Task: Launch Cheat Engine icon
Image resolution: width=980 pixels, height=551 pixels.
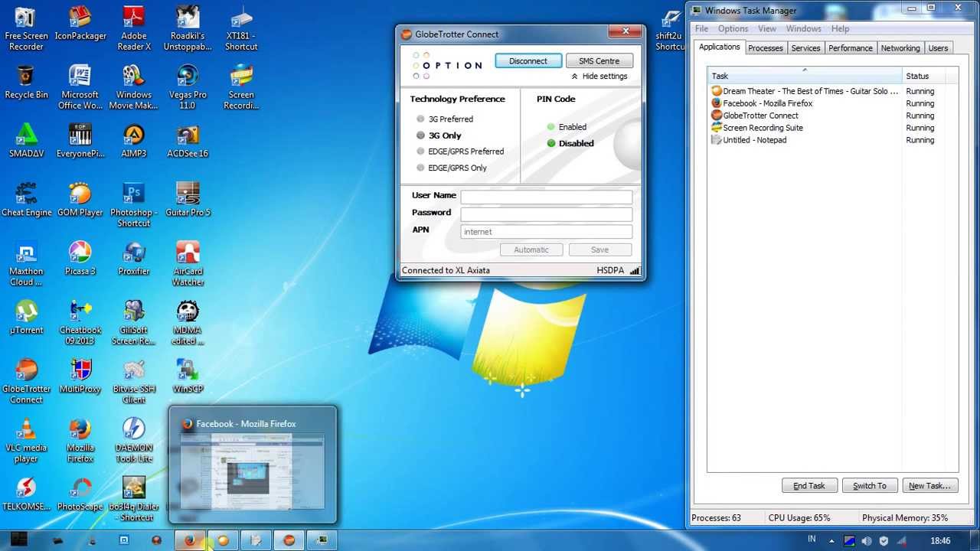Action: (26, 200)
